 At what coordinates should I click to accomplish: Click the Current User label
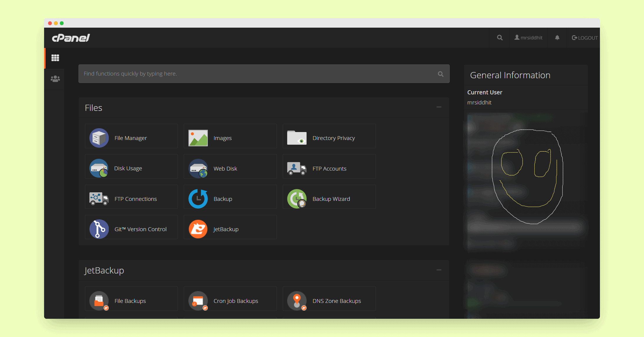click(485, 92)
